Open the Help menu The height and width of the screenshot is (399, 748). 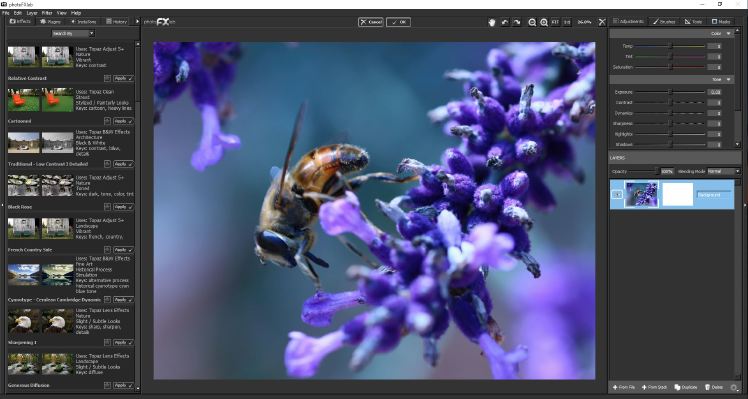coord(76,13)
